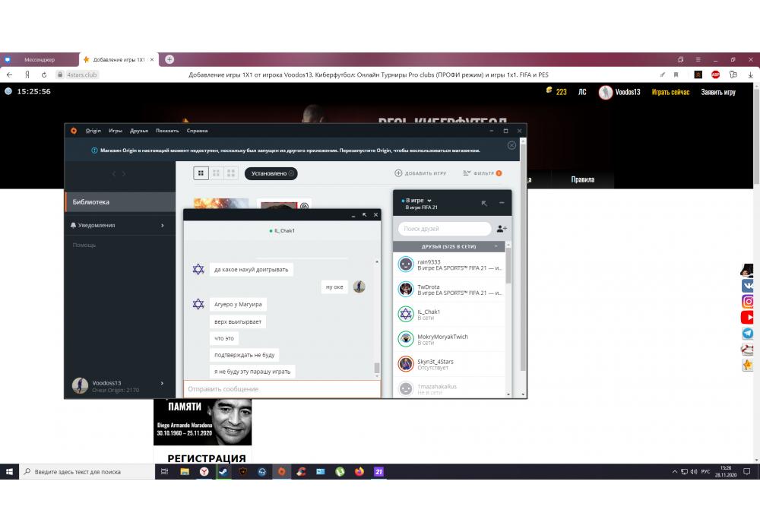
Task: Click the VK social sidebar icon
Action: click(748, 286)
